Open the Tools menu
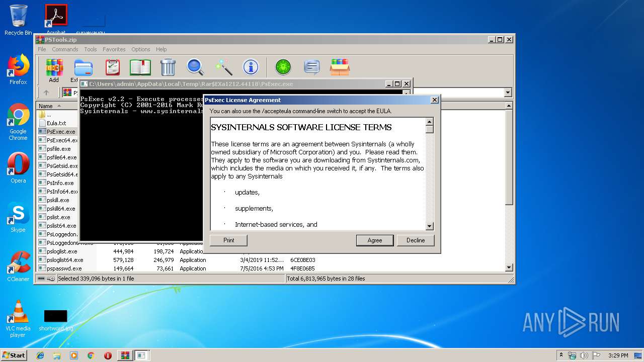The width and height of the screenshot is (644, 362). [x=91, y=49]
